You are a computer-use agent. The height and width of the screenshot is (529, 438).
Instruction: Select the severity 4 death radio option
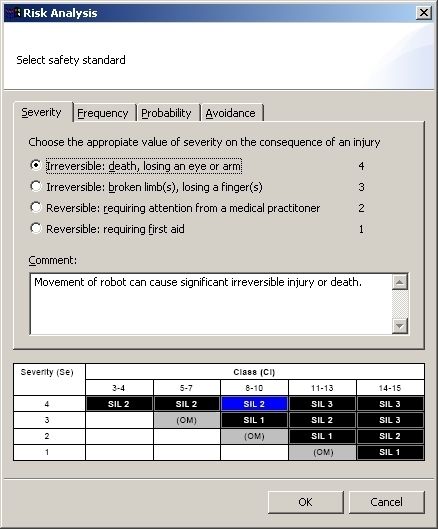35,165
